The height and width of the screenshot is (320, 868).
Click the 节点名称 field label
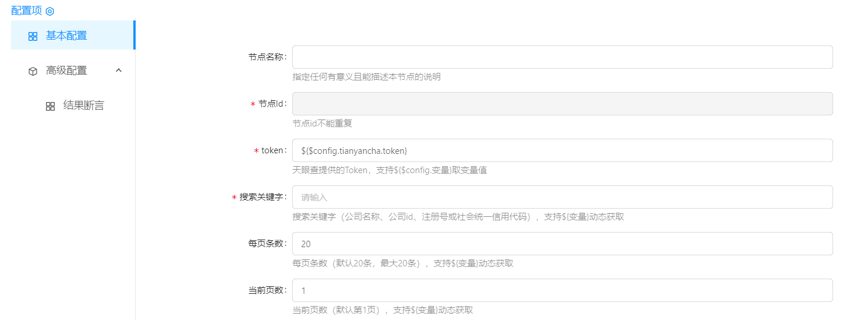click(267, 57)
